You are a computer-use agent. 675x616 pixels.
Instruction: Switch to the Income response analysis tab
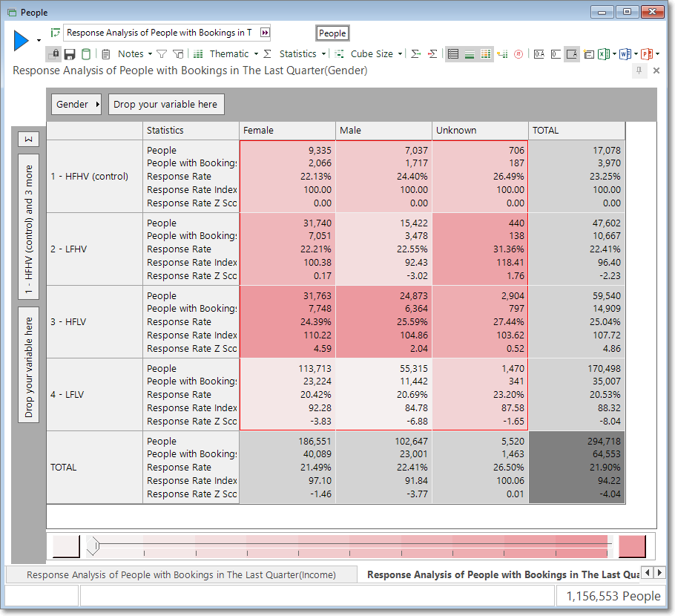coord(181,574)
